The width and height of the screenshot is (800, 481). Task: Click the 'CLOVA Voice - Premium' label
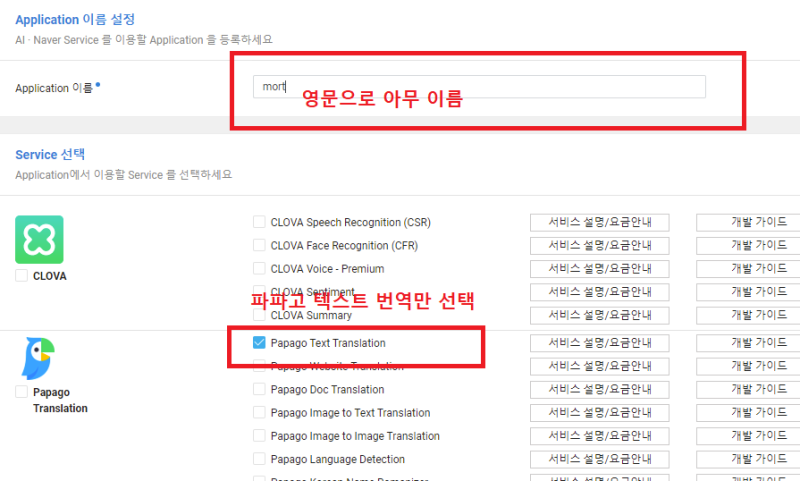(x=327, y=269)
